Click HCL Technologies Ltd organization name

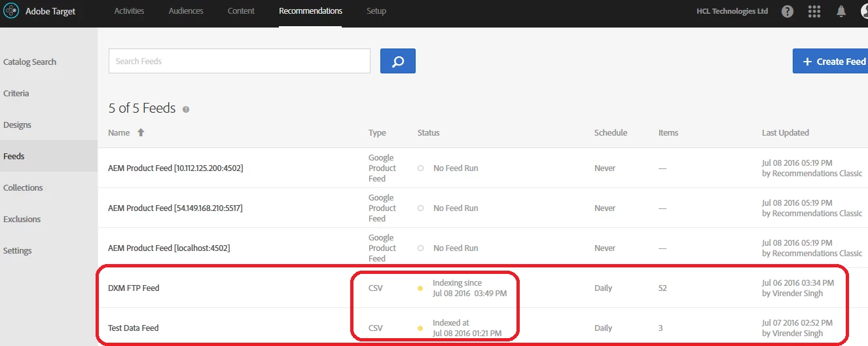732,11
